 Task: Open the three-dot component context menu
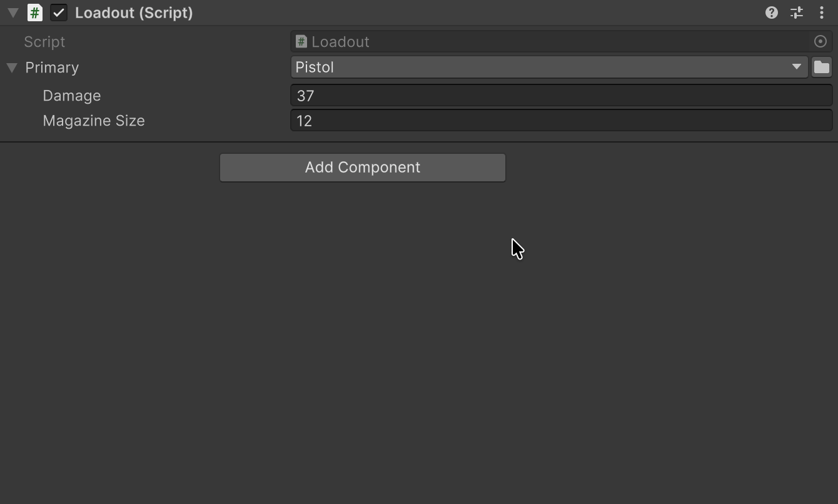click(x=822, y=13)
